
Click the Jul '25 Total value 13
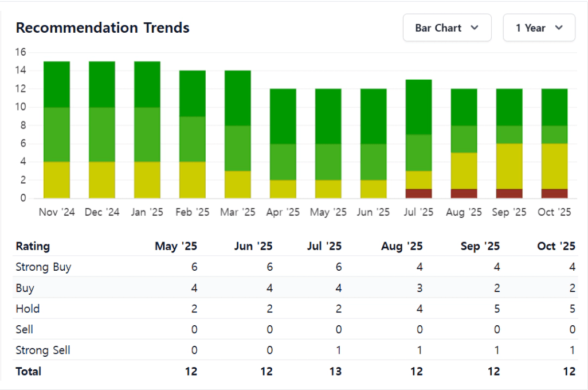335,372
